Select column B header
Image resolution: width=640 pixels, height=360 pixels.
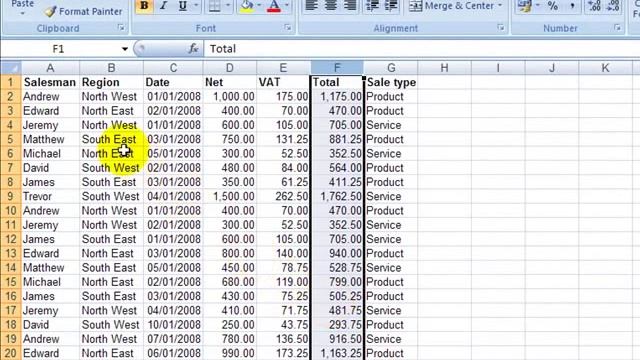pyautogui.click(x=111, y=68)
